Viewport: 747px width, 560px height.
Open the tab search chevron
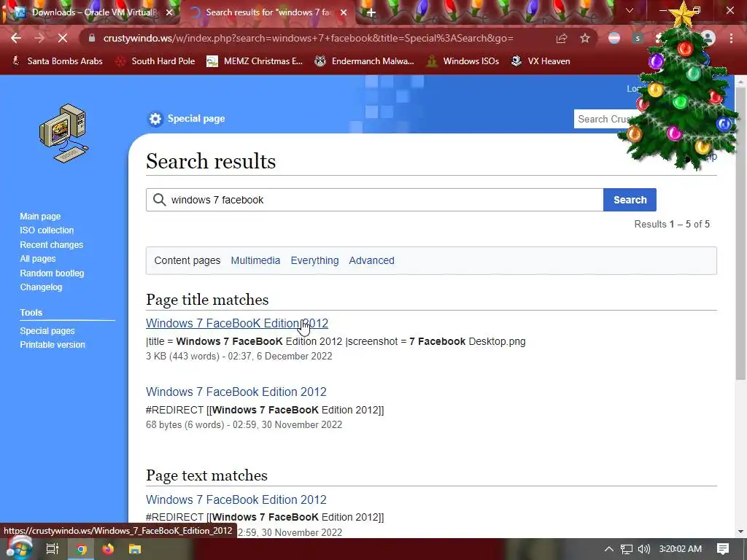pos(630,10)
